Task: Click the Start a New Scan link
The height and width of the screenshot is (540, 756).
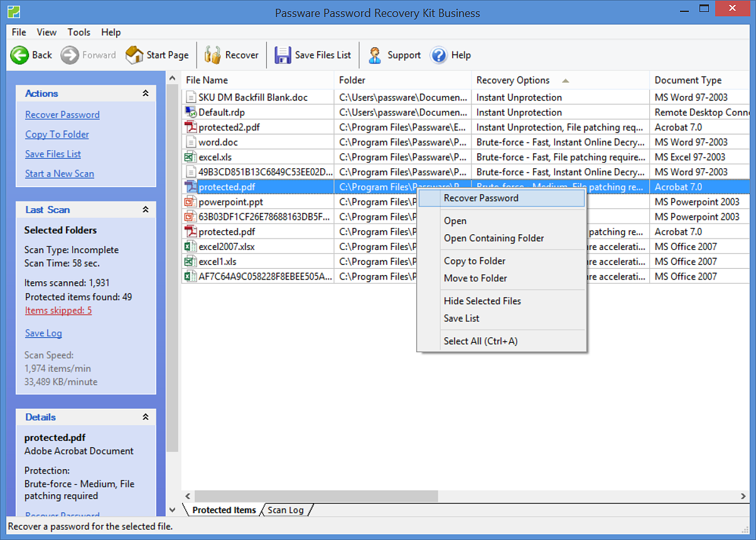Action: tap(60, 174)
